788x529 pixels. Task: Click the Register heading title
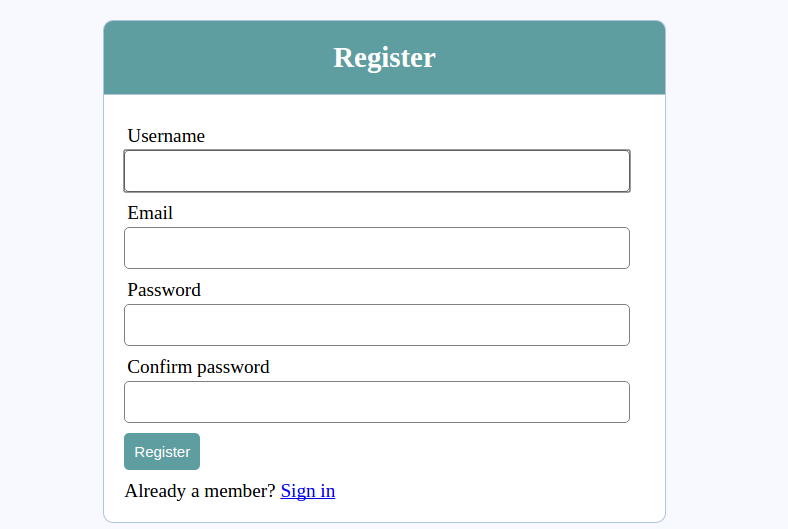click(x=384, y=58)
